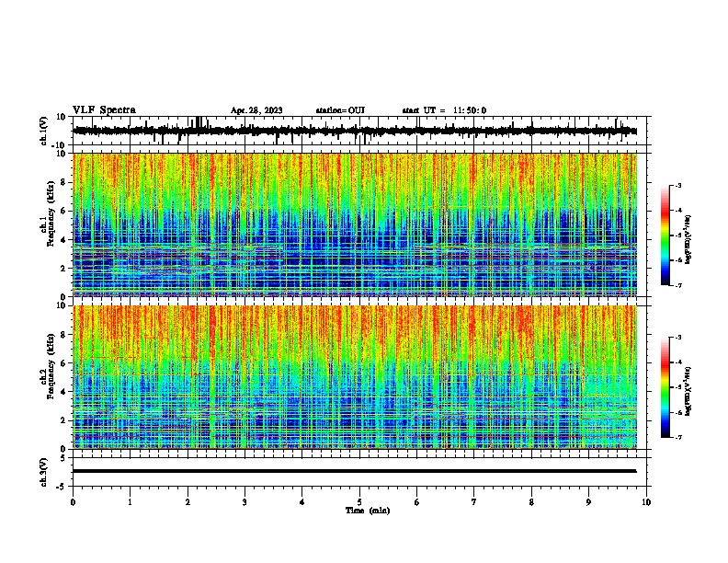The height and width of the screenshot is (563, 728).
Task: Click time tick label '8' on time axis
Action: point(531,502)
